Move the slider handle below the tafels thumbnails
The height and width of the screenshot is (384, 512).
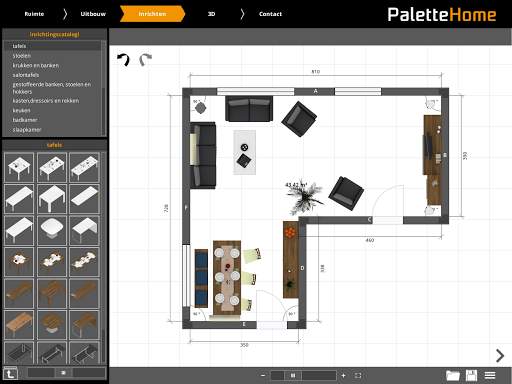pos(63,373)
